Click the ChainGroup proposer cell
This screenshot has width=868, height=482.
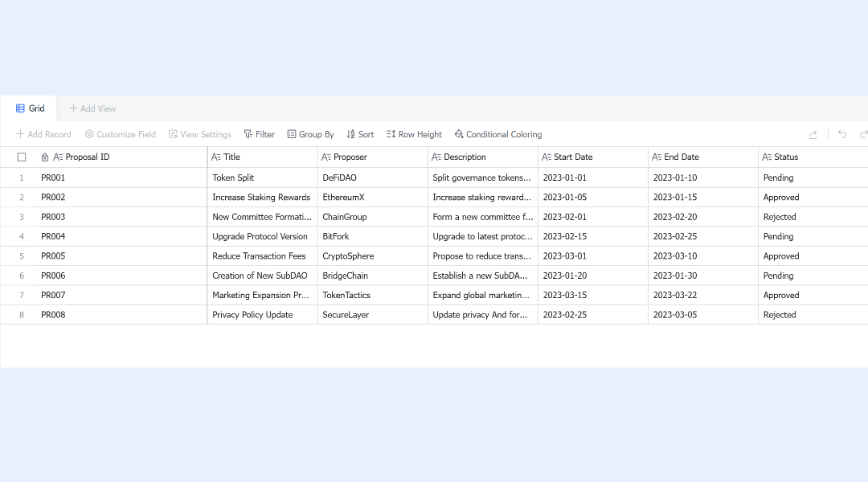[x=373, y=217]
